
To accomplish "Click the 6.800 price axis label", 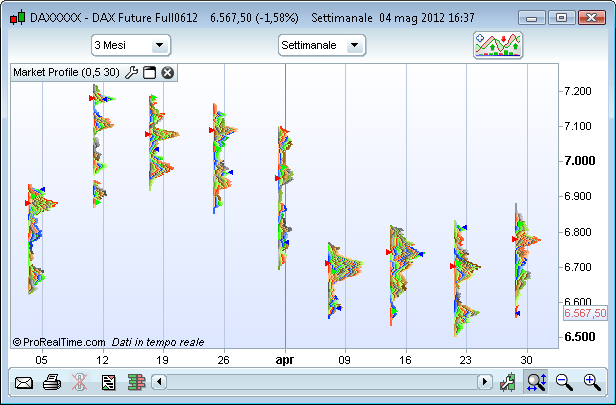I will coord(578,232).
